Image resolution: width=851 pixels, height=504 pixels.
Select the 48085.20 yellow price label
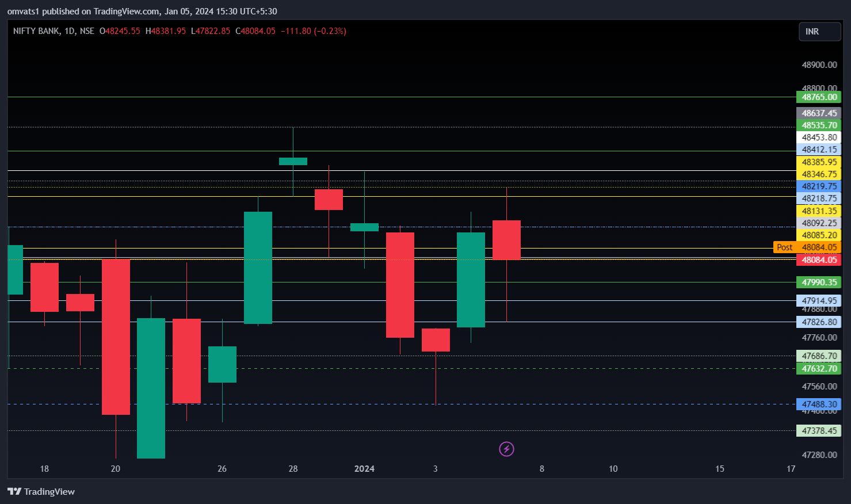[819, 235]
